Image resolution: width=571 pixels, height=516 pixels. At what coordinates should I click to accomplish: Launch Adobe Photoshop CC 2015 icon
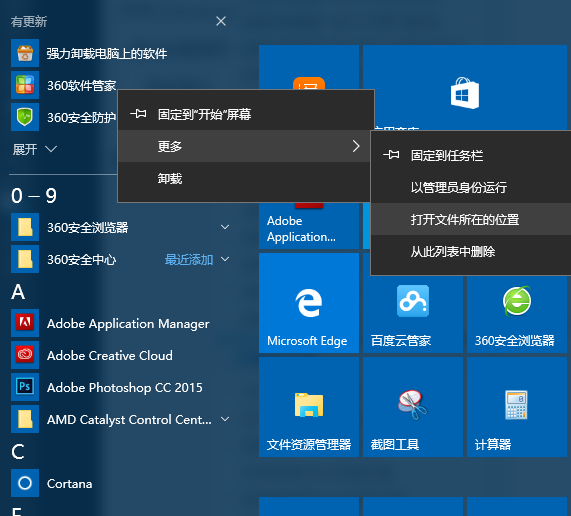(x=25, y=387)
